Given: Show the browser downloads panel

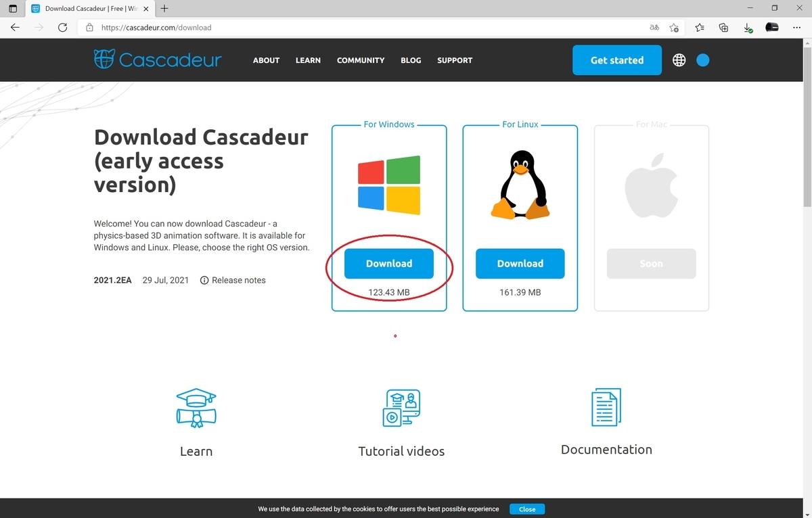Looking at the screenshot, I should point(748,28).
